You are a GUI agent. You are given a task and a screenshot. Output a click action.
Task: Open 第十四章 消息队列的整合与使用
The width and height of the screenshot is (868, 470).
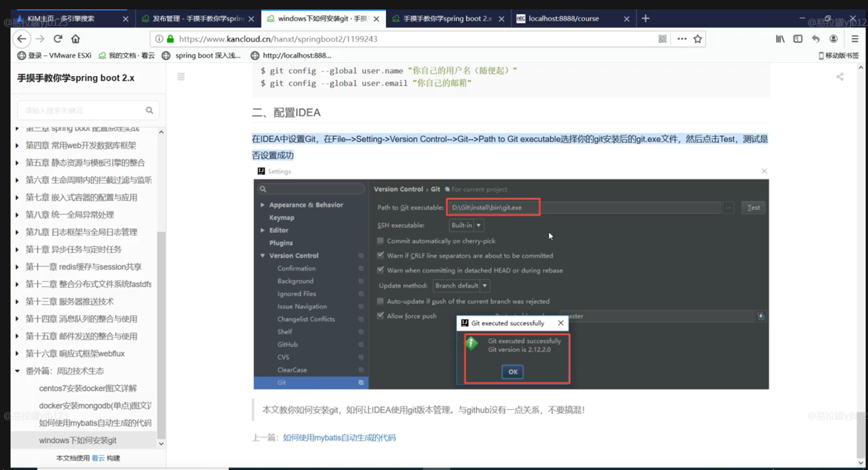pos(81,319)
